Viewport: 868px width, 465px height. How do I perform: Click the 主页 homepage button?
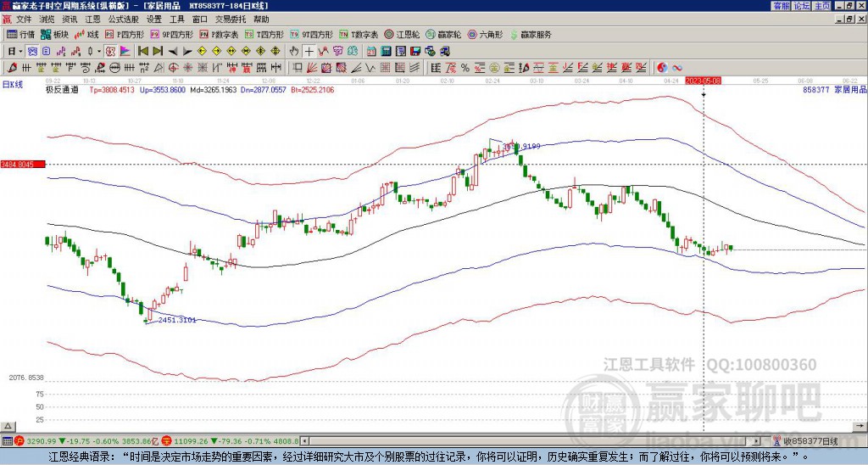822,6
